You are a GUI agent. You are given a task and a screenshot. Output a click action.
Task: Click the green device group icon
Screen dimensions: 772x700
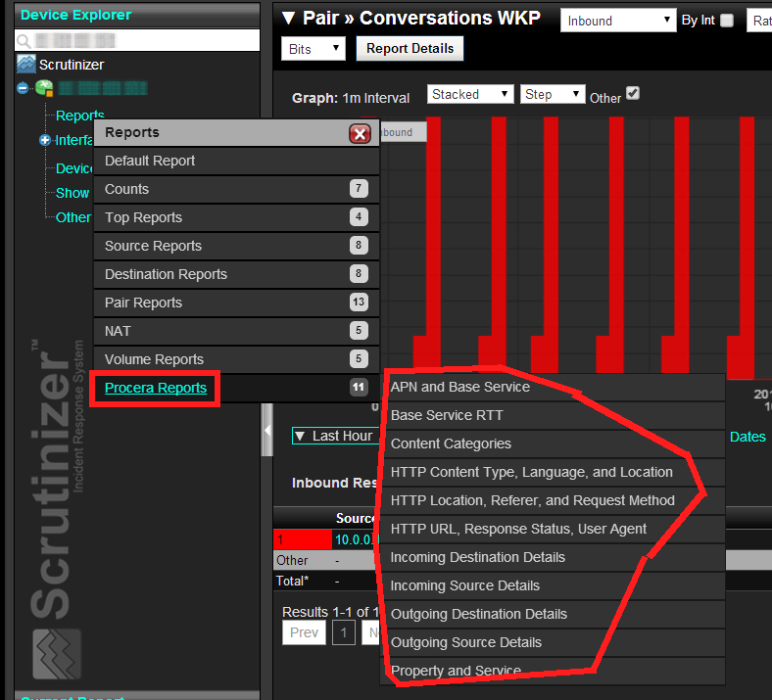pyautogui.click(x=44, y=88)
